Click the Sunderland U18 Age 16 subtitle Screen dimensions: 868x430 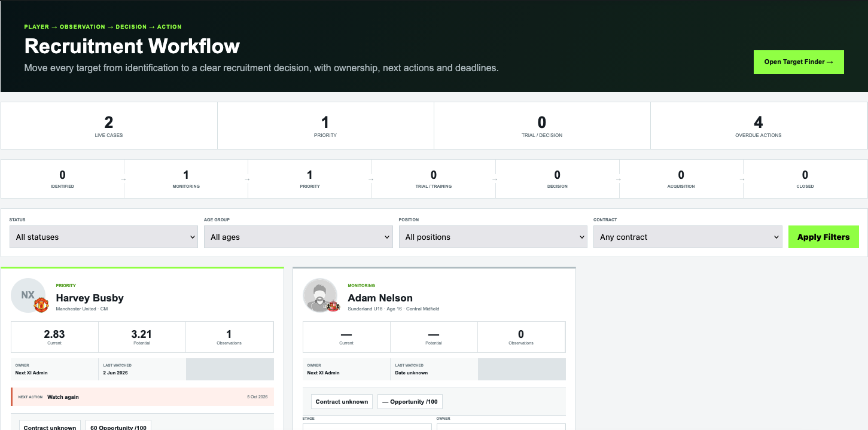point(394,309)
